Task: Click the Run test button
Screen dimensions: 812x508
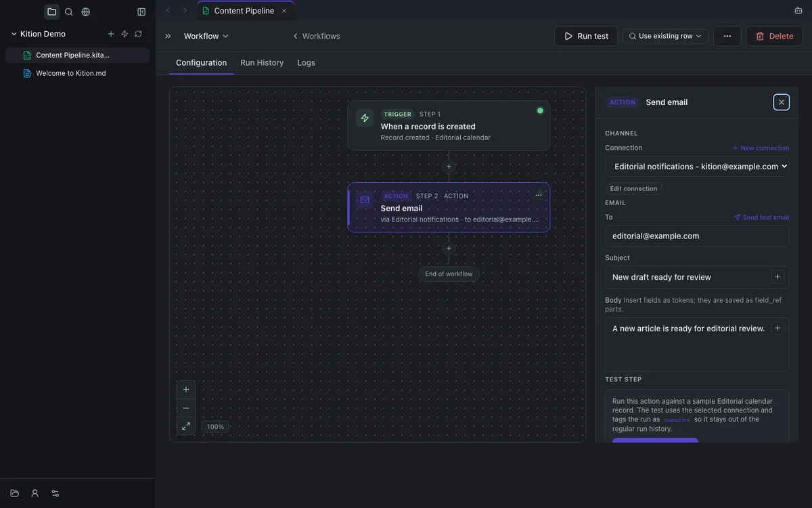Action: click(x=586, y=36)
